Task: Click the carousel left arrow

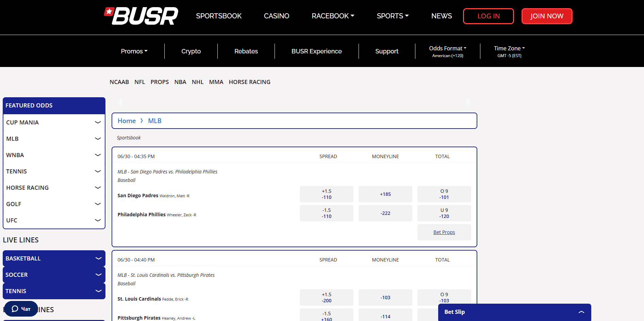Action: 120,102
